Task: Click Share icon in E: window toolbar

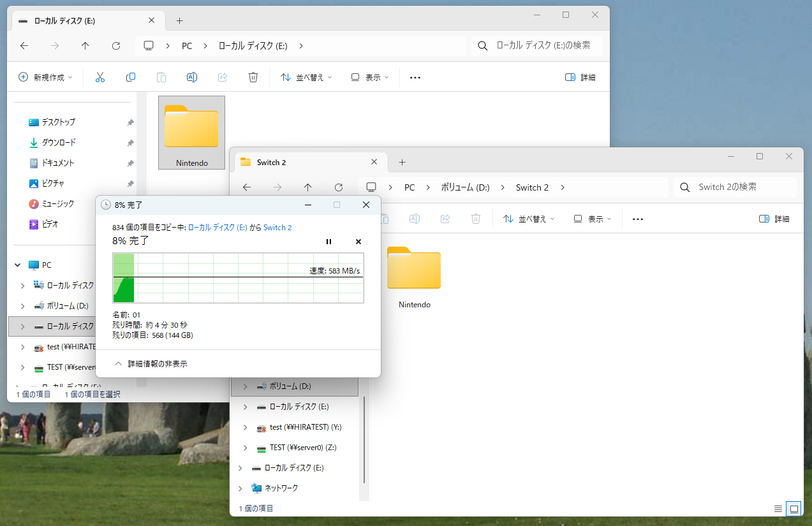Action: click(223, 77)
